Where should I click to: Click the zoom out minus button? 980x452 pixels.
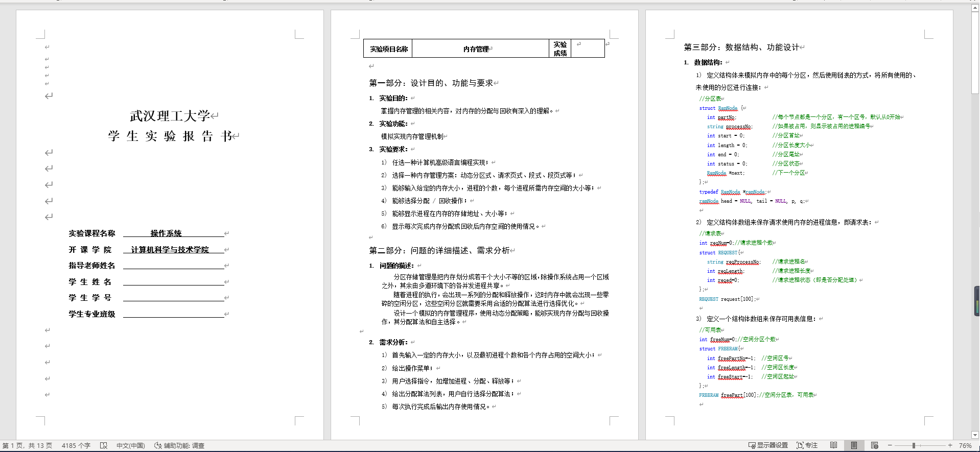pos(890,445)
